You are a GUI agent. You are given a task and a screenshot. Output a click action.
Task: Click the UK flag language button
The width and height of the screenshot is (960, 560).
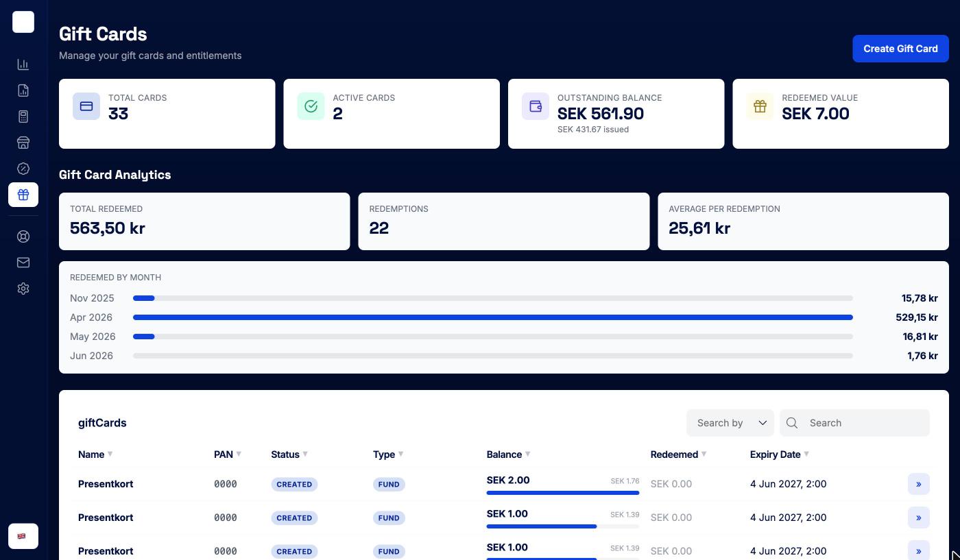coord(23,536)
